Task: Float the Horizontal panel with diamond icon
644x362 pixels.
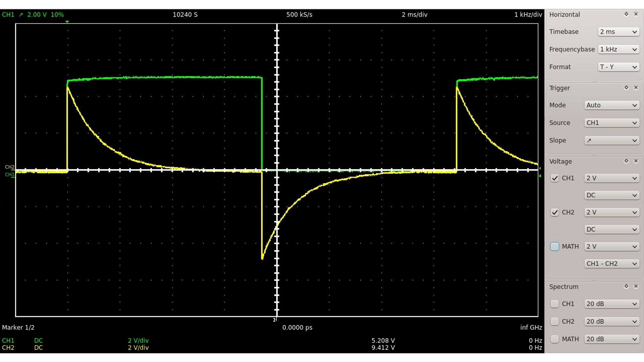Action: pos(626,14)
